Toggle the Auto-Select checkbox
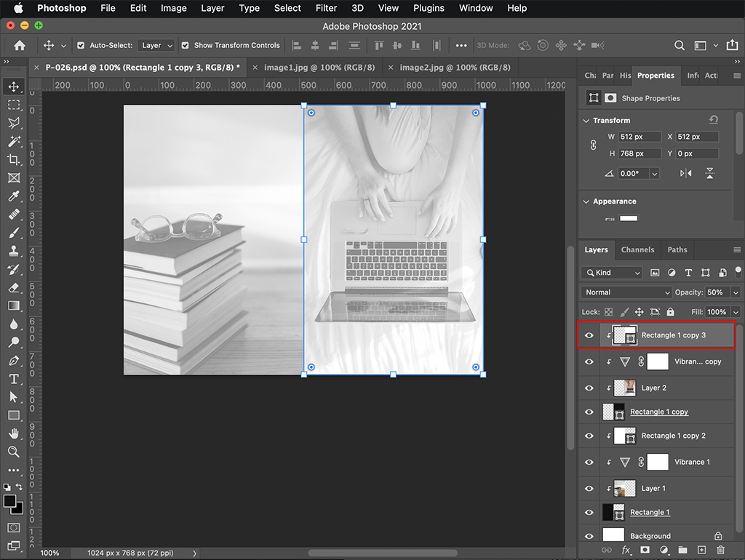 click(x=81, y=46)
